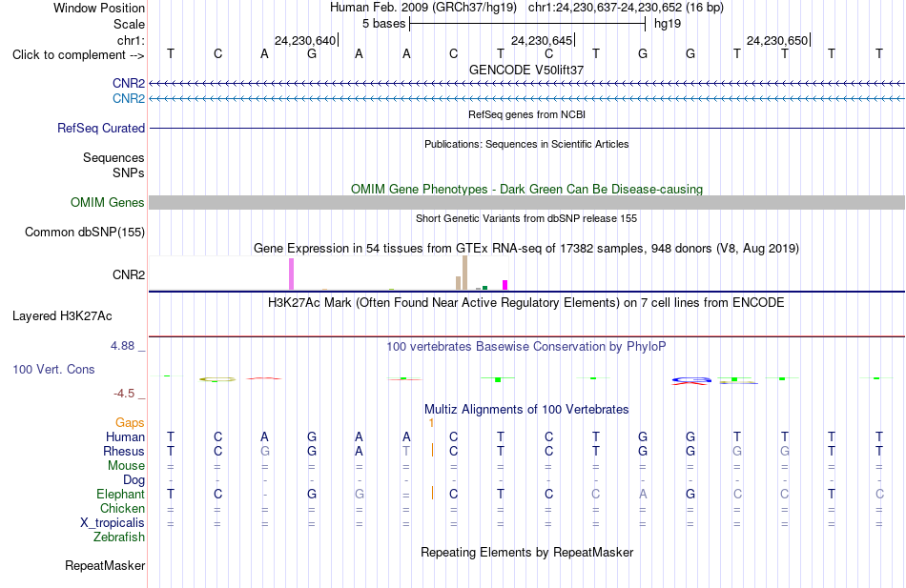The image size is (906, 588).
Task: Open the 100 Vert. Cons track label
Action: (x=53, y=369)
